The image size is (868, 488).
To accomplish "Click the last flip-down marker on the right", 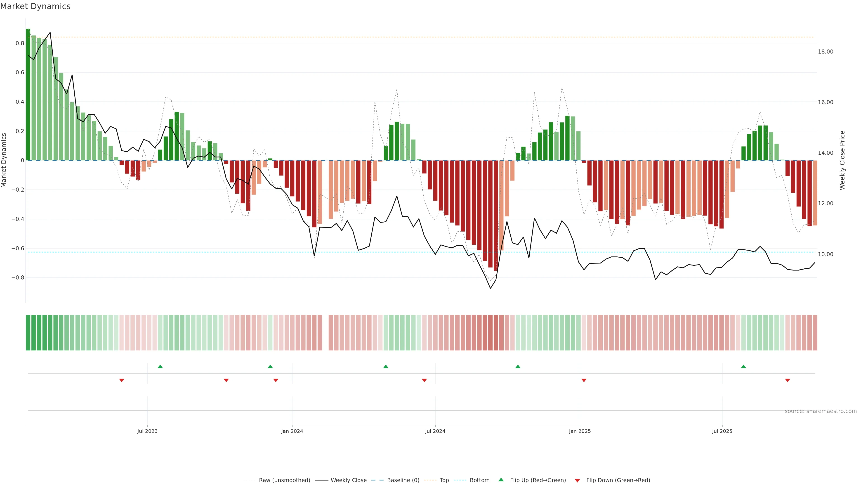I will click(x=788, y=380).
